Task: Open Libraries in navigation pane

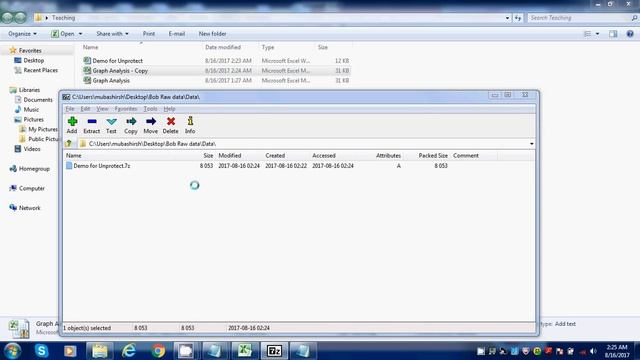Action: pyautogui.click(x=29, y=90)
